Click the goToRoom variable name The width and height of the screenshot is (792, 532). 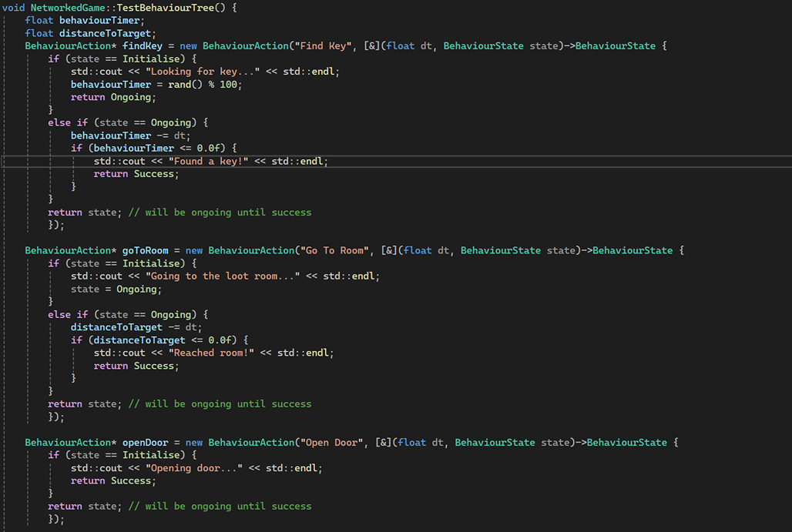click(145, 250)
